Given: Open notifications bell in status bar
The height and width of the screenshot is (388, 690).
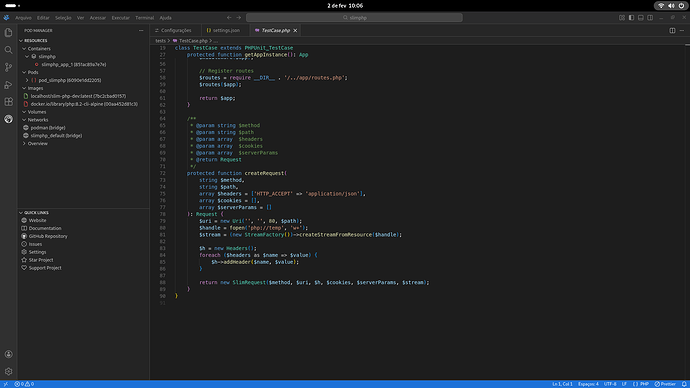Looking at the screenshot, I should [x=684, y=384].
